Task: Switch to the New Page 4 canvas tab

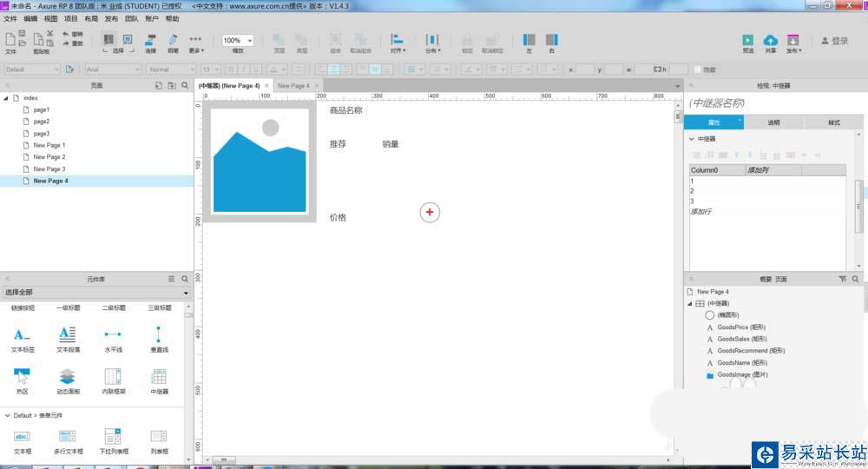Action: pyautogui.click(x=293, y=86)
